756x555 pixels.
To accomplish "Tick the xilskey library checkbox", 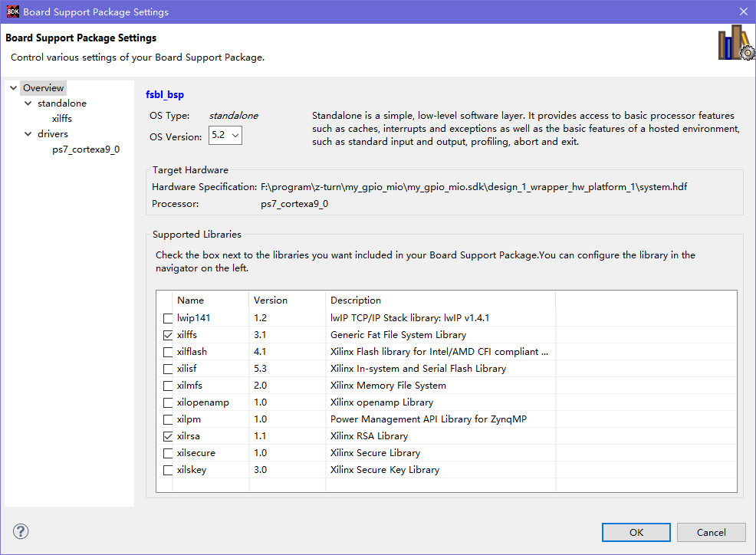I will 168,470.
